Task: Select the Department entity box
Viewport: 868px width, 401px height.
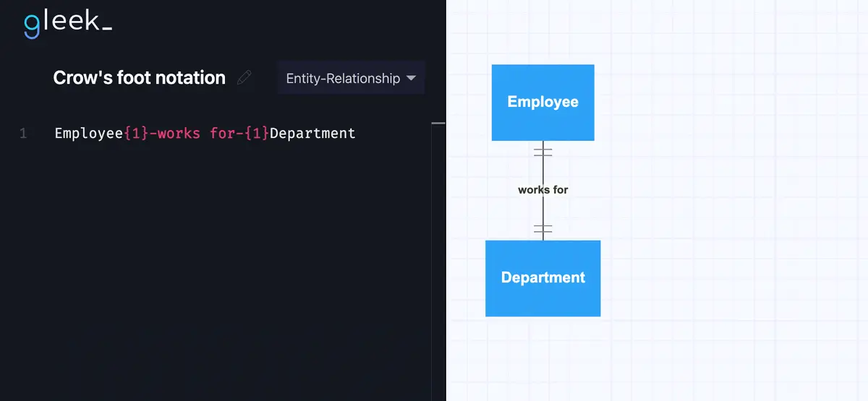Action: [x=542, y=278]
